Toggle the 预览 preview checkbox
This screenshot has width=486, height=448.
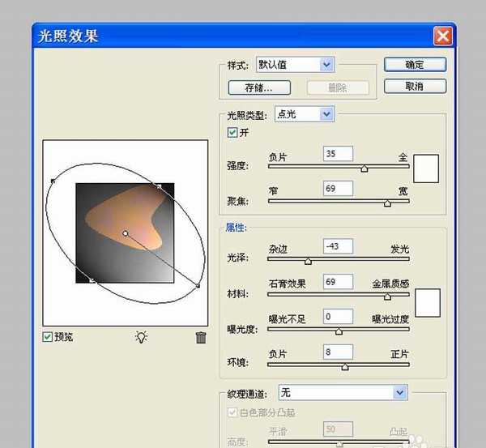(x=47, y=337)
